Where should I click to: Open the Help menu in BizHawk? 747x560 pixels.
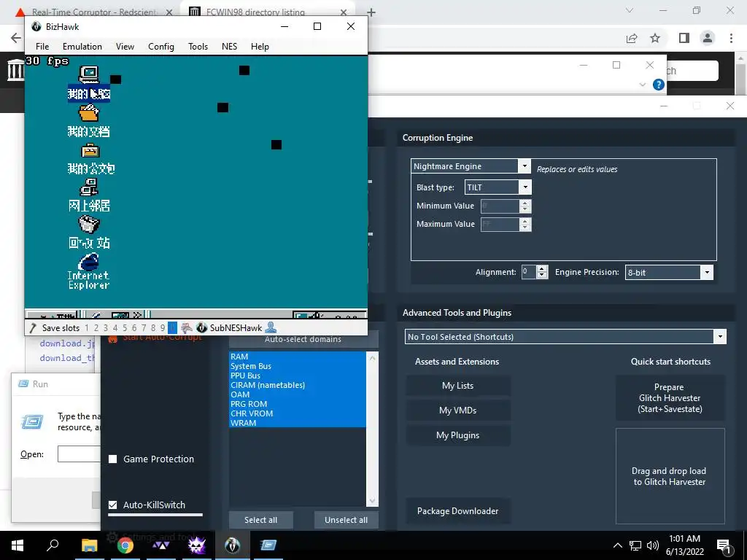(x=260, y=46)
